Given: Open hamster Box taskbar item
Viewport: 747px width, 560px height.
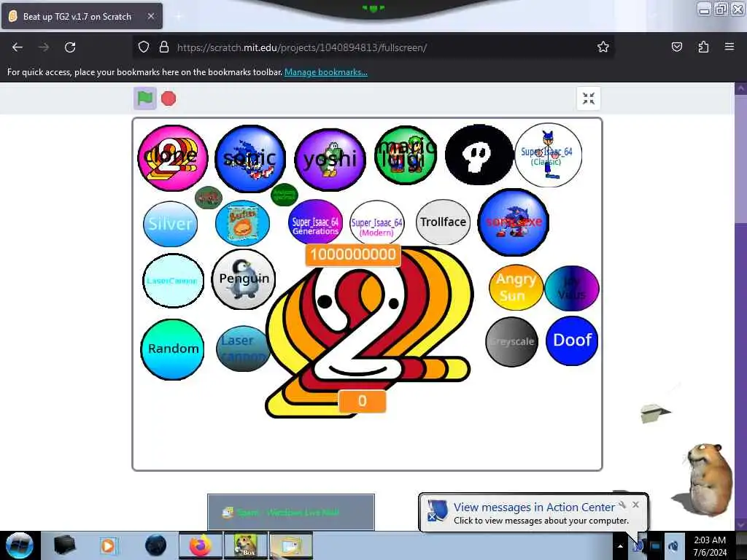Looking at the screenshot, I should (x=245, y=545).
